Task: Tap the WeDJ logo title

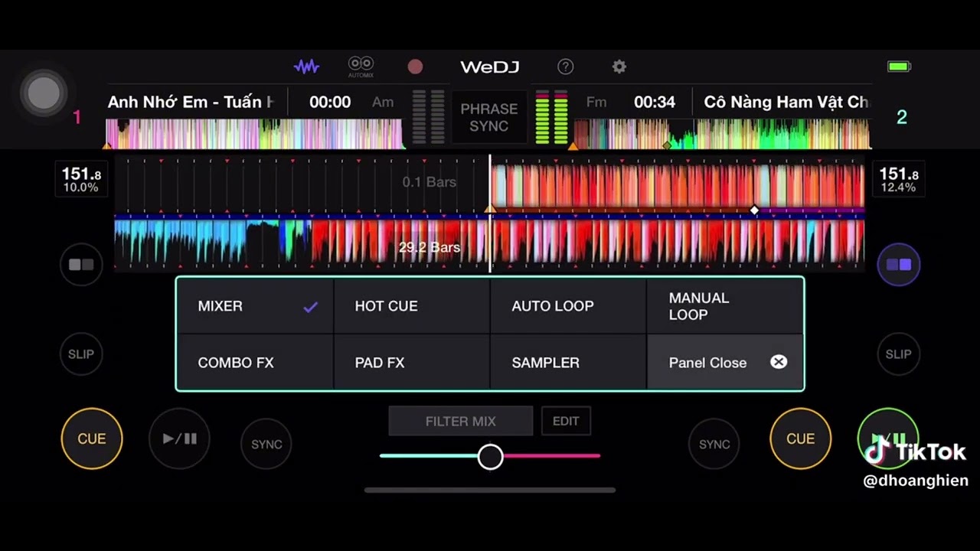Action: [x=490, y=67]
